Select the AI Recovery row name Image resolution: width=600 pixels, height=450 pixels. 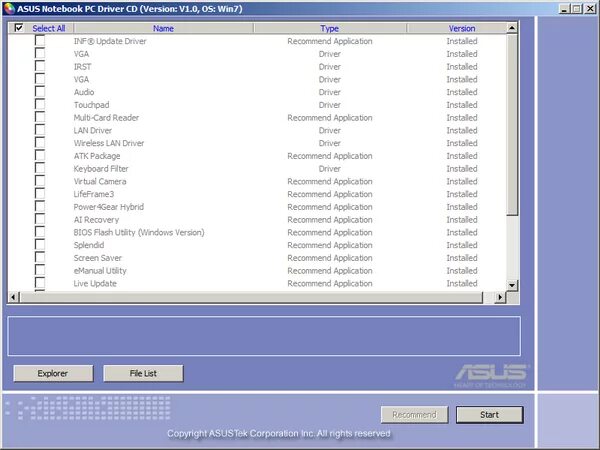click(x=96, y=220)
